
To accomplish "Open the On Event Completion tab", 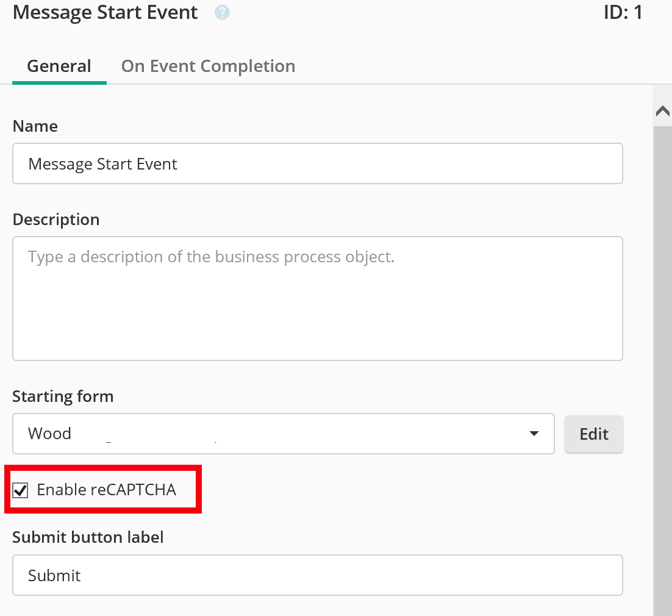I will click(x=208, y=66).
